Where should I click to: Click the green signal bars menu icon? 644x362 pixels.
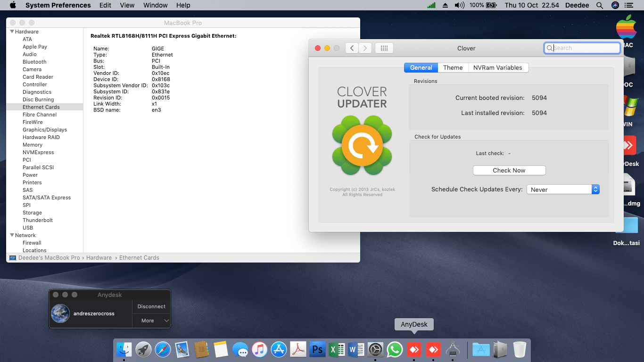tap(431, 5)
